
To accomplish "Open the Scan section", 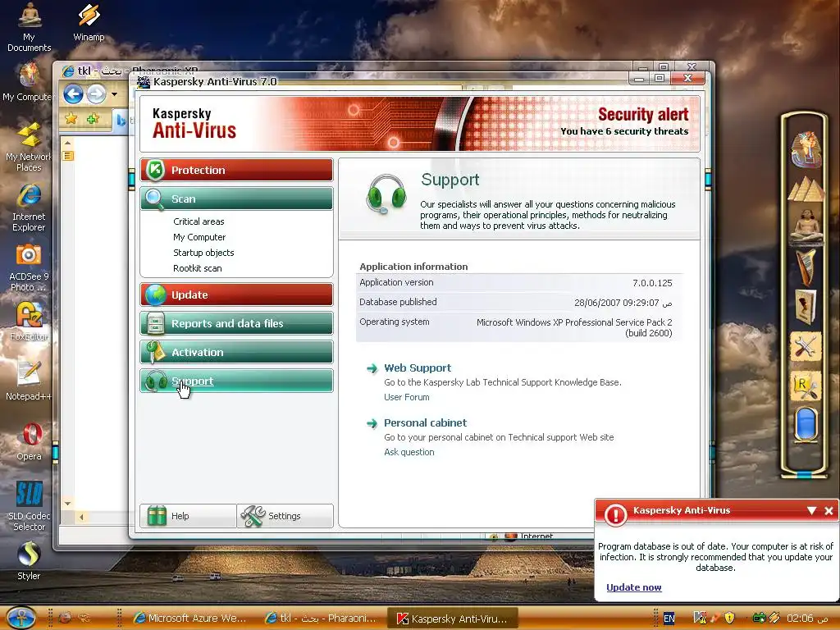I will point(236,199).
